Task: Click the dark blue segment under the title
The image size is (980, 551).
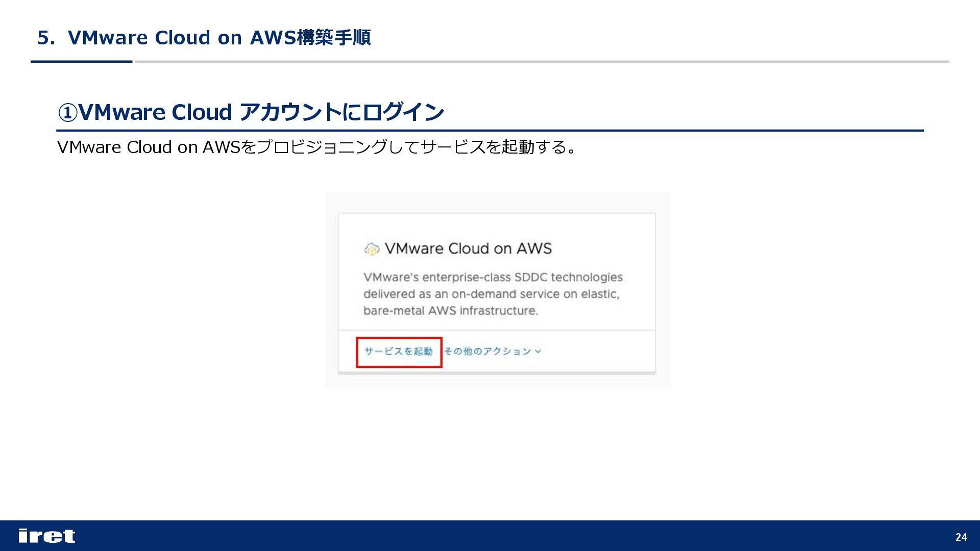Action: 82,61
